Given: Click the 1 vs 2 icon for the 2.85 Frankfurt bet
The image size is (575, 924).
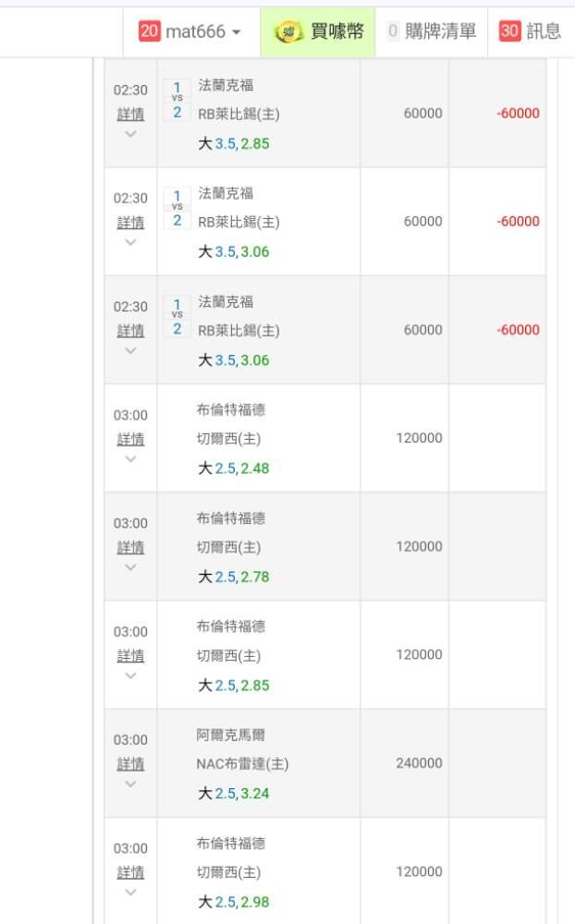Looking at the screenshot, I should tap(177, 100).
